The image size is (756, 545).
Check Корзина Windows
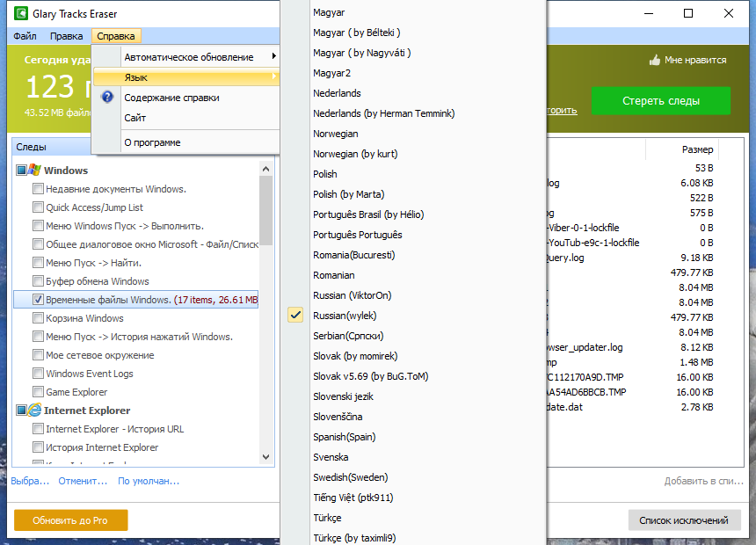[x=38, y=318]
